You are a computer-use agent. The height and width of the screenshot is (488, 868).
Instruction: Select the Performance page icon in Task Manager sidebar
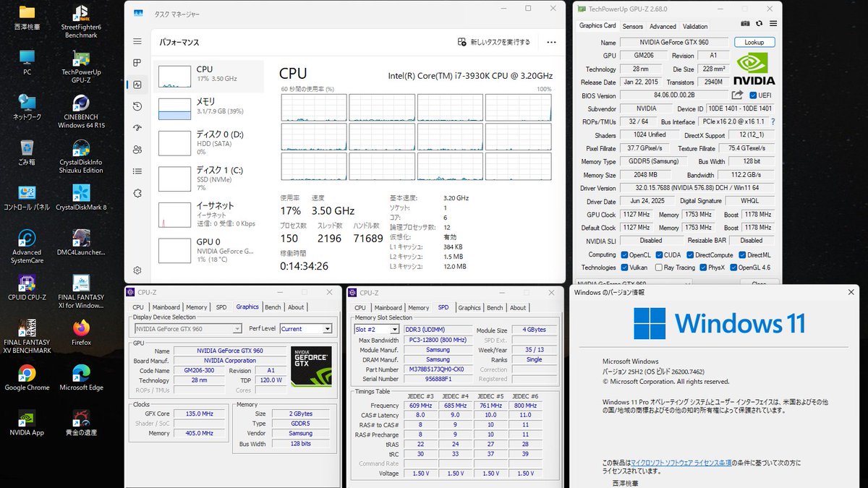point(137,85)
